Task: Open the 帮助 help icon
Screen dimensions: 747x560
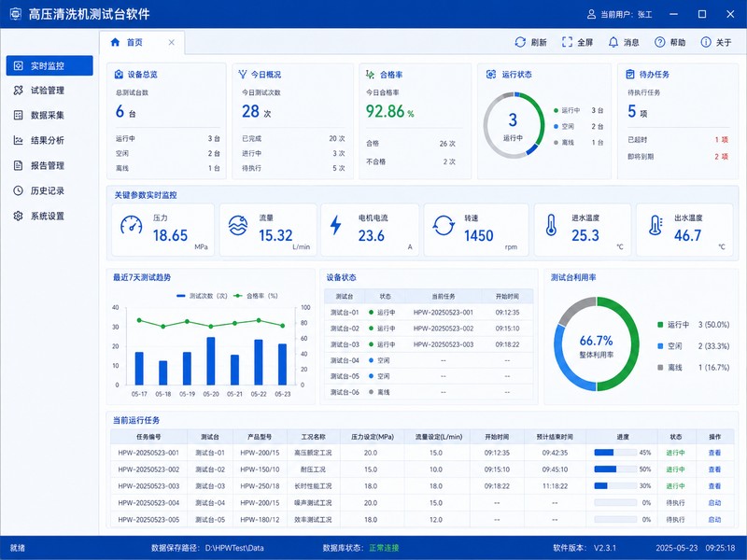Action: coord(660,42)
